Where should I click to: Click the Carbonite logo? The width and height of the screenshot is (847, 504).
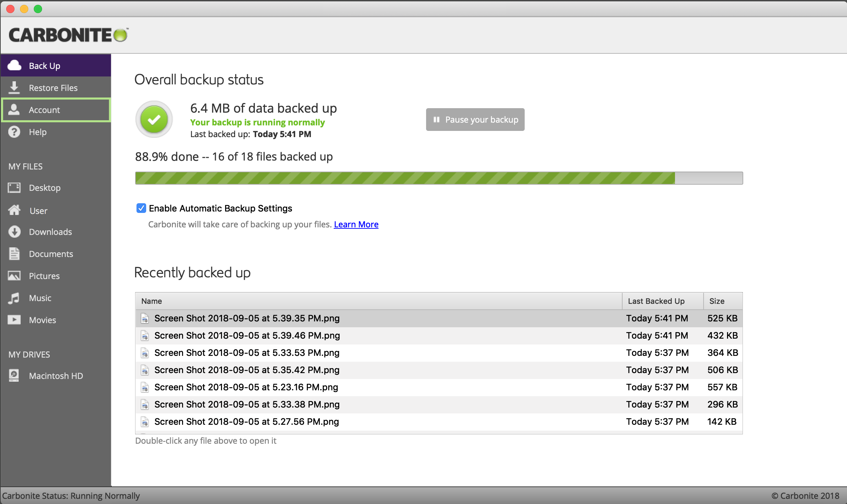coord(68,35)
